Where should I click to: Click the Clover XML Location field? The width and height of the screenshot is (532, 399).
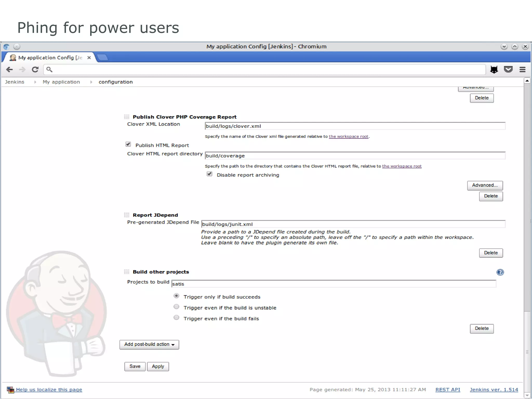coord(355,126)
